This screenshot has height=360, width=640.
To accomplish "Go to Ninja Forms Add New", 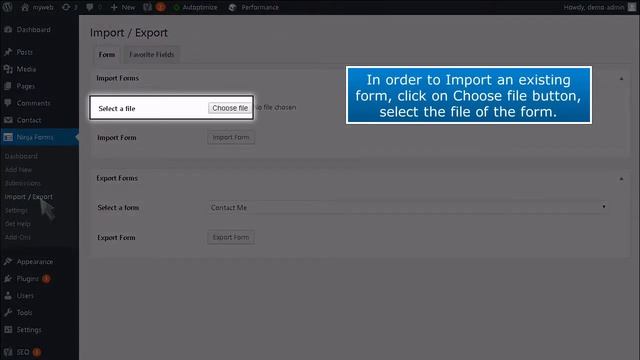I will tap(18, 169).
